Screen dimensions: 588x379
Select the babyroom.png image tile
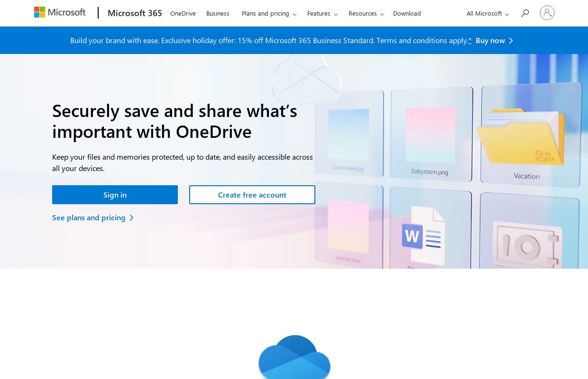(431, 135)
